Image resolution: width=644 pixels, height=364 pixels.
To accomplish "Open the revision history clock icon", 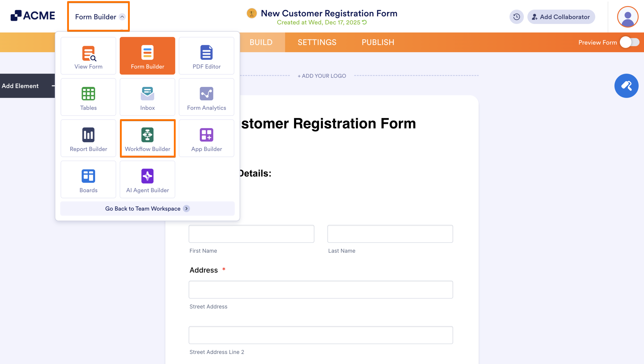I will point(516,17).
